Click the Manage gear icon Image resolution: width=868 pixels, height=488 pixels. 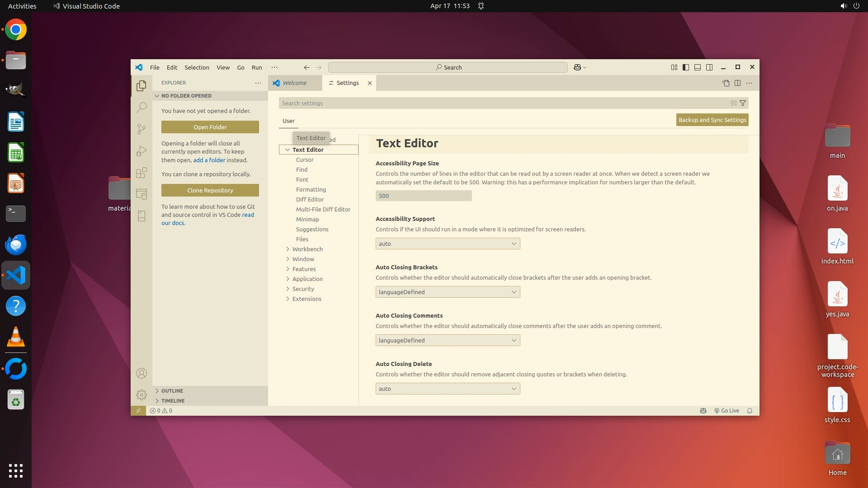(142, 395)
